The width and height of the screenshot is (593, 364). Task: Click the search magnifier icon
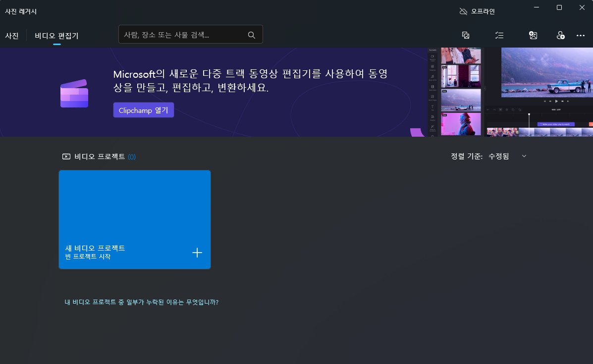tap(252, 35)
